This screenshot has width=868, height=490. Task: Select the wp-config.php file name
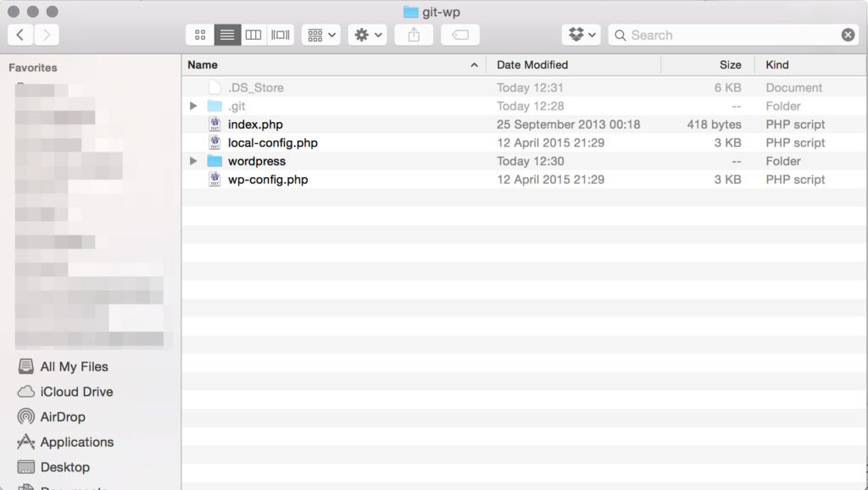tap(268, 180)
